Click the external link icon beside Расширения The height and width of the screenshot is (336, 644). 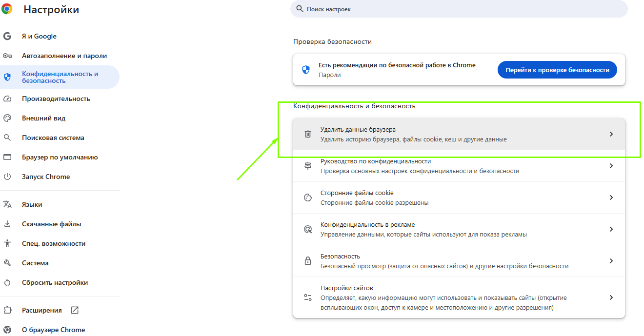(75, 310)
